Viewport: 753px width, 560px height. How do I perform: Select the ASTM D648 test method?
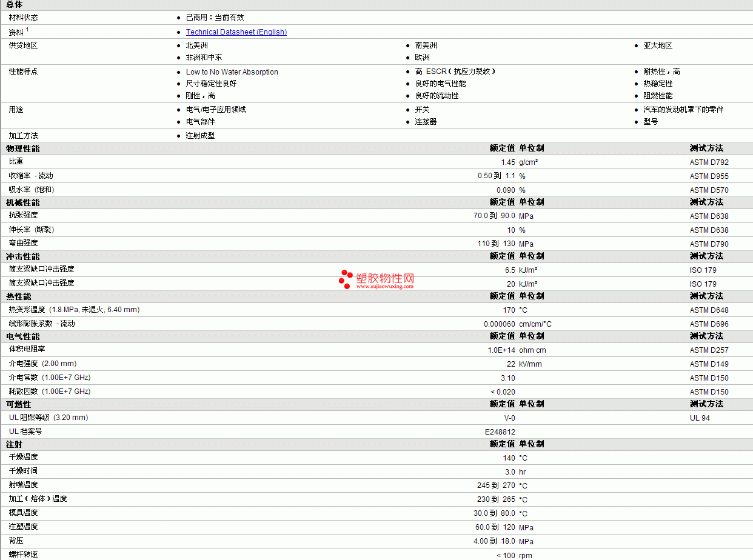709,310
